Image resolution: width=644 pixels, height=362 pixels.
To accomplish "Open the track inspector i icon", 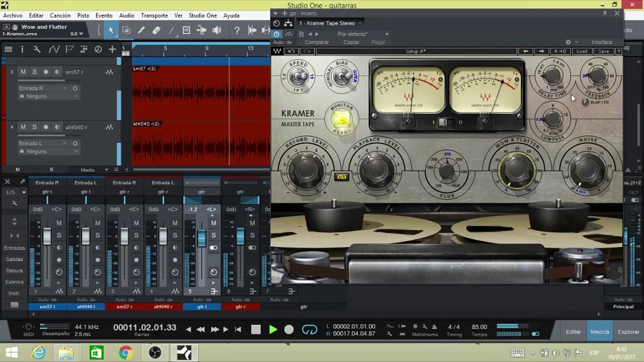I will 22,49.
